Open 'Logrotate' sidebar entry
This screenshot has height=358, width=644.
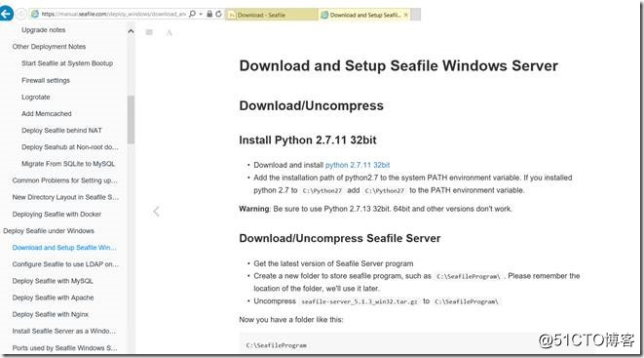(36, 97)
